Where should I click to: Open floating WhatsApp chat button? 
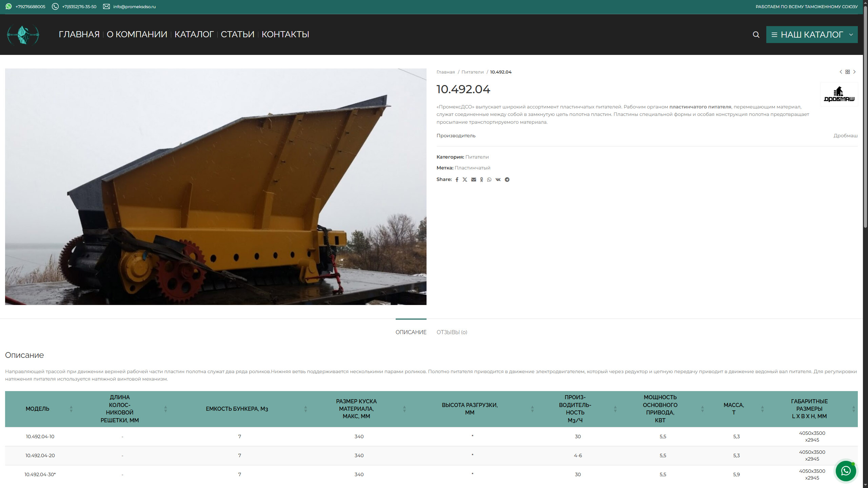(x=846, y=471)
